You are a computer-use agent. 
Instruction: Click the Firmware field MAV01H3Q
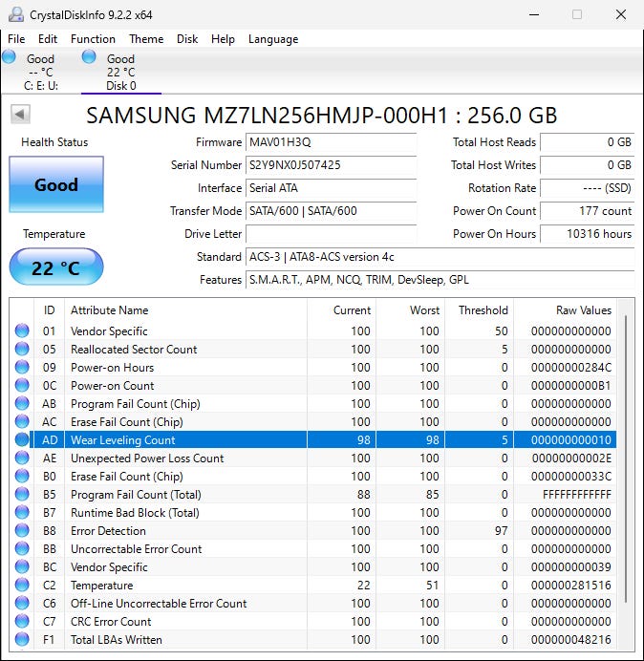(x=331, y=142)
